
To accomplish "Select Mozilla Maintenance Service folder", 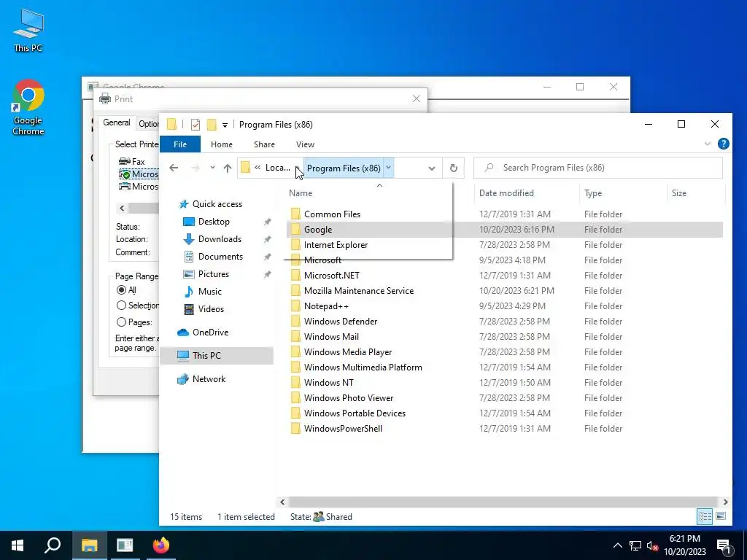I will [359, 290].
